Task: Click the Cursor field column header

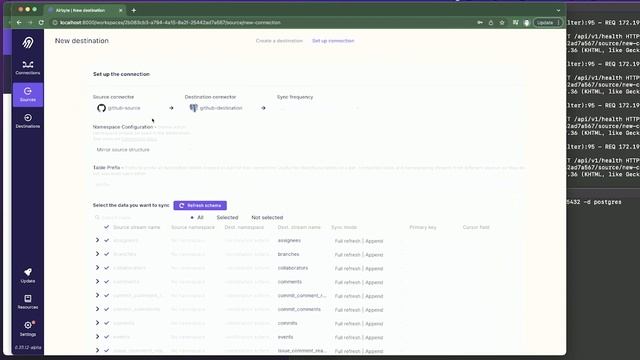Action: [x=476, y=227]
